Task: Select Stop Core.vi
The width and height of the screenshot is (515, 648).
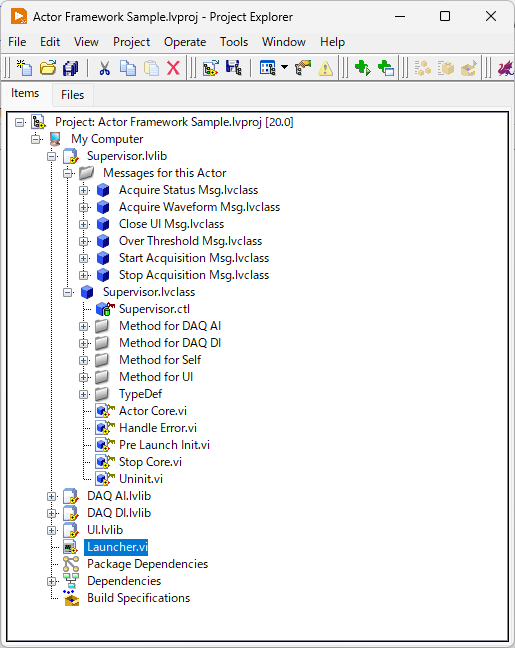Action: pyautogui.click(x=150, y=462)
